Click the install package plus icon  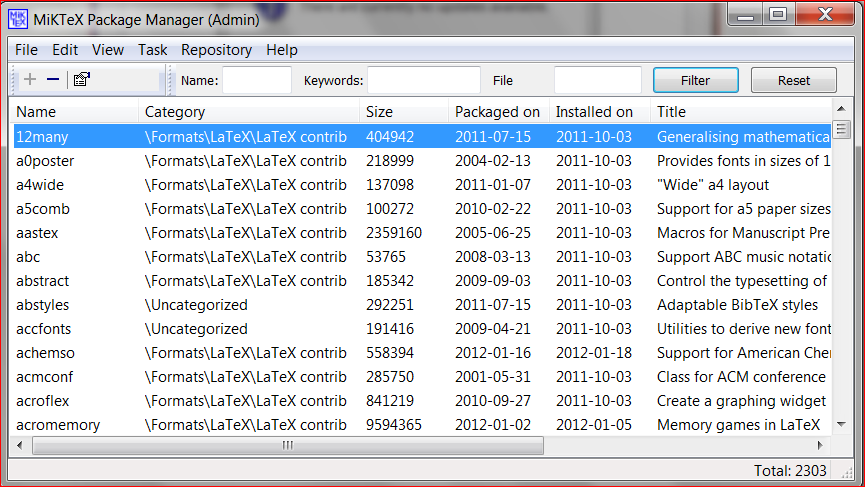(30, 79)
